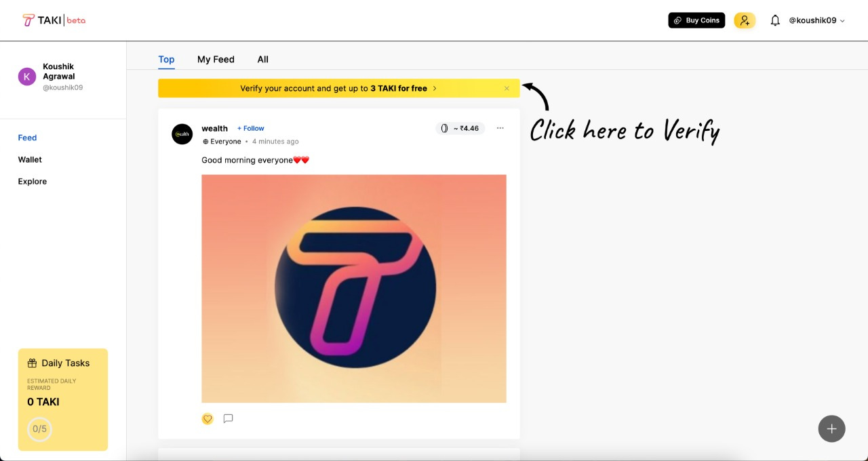Image resolution: width=868 pixels, height=461 pixels.
Task: Switch to the All tab
Action: click(263, 60)
